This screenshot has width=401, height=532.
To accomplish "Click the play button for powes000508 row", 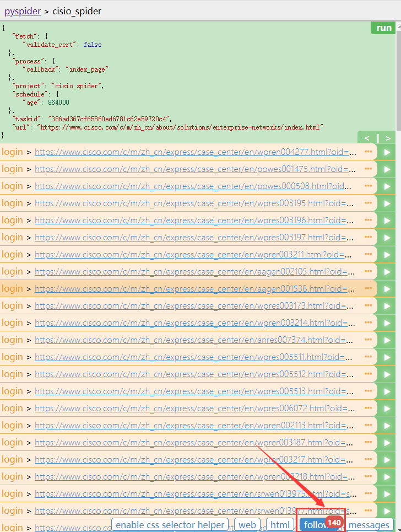I will (x=387, y=186).
